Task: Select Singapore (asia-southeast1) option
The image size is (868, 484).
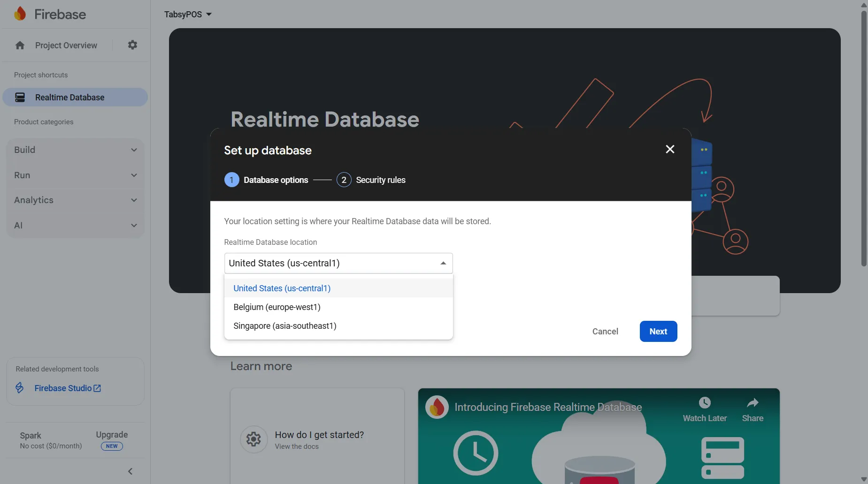Action: click(338, 326)
